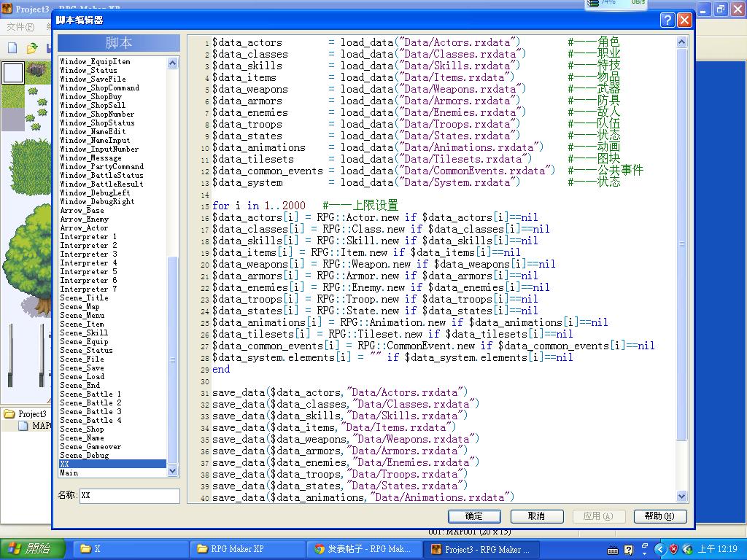Select Interpreter 1 script

(88, 236)
